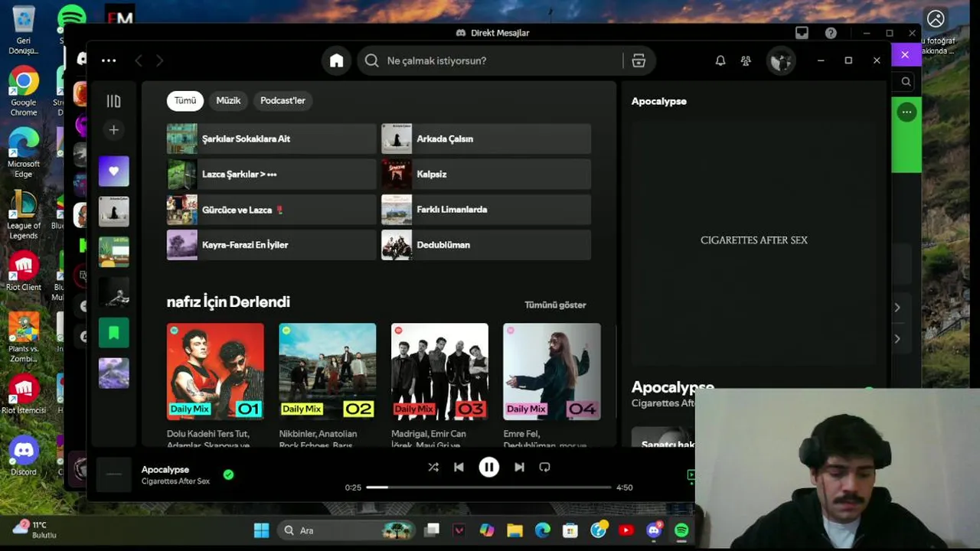Click Tümünü göster link
This screenshot has width=980, height=551.
(555, 305)
